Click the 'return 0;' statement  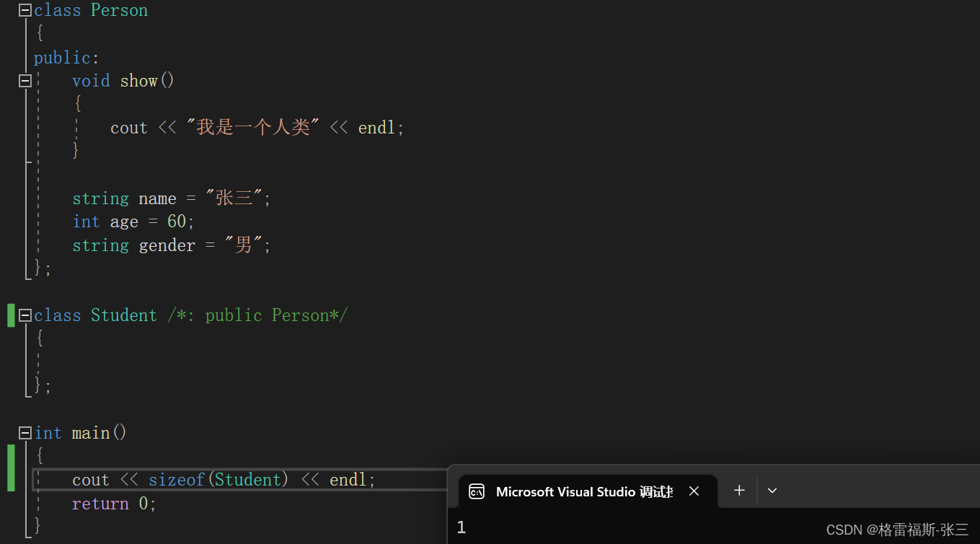[x=115, y=504]
